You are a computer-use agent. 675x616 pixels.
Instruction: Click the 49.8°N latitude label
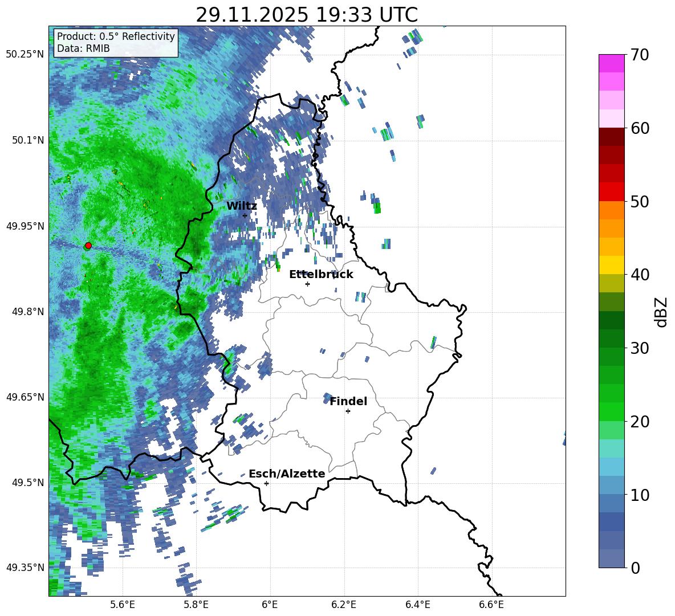point(28,312)
